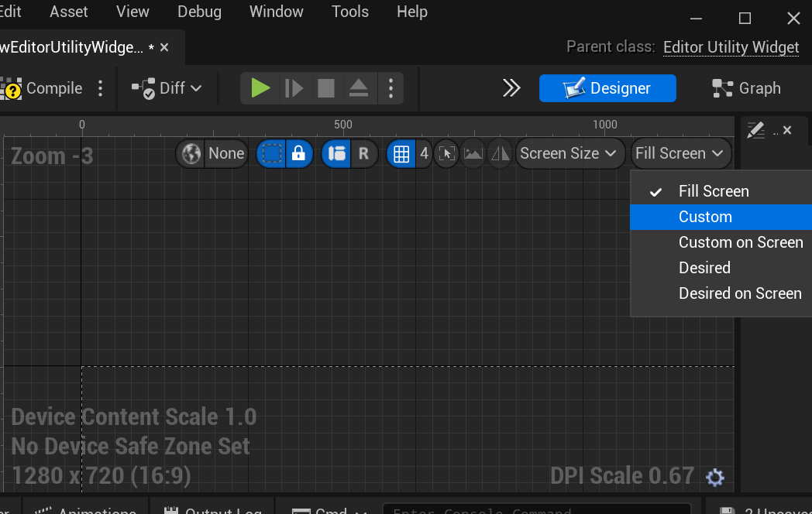Expand toolbar overflow double-chevron
The width and height of the screenshot is (812, 514).
(511, 88)
